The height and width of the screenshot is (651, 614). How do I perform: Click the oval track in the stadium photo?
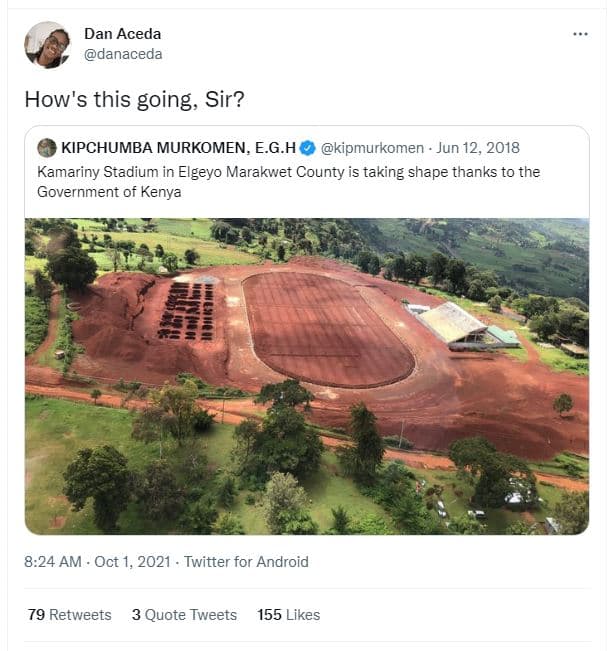(x=327, y=328)
